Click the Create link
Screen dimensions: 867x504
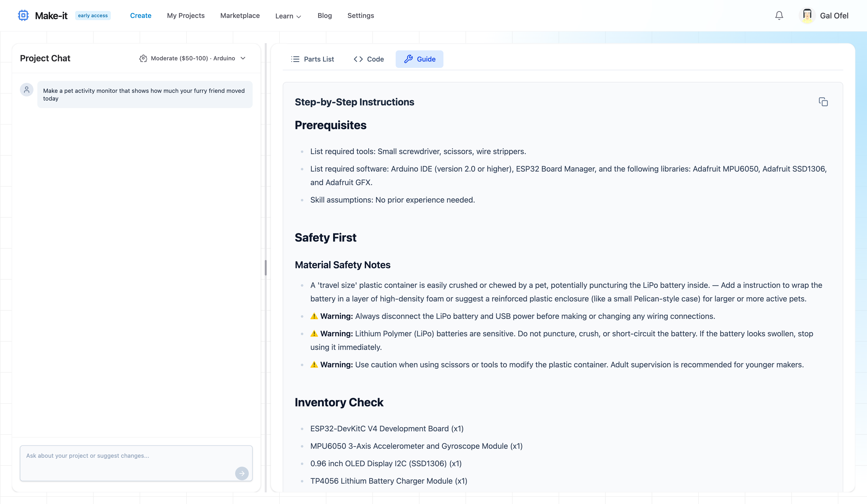coord(141,16)
